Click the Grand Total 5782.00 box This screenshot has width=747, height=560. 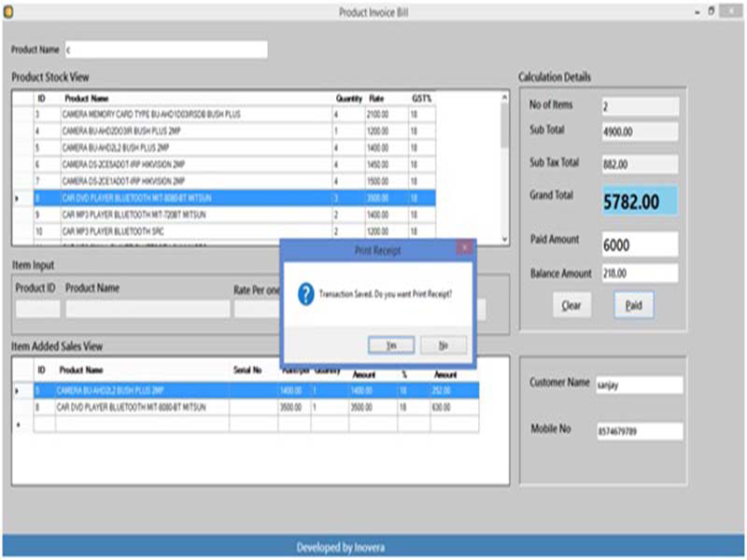tap(640, 202)
